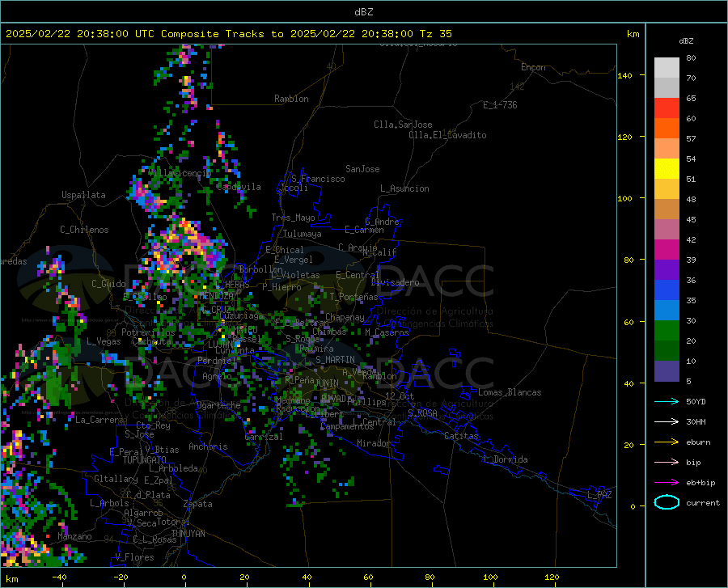
Task: Click the cyan 'current' ellipse in the legend
Action: coord(667,502)
